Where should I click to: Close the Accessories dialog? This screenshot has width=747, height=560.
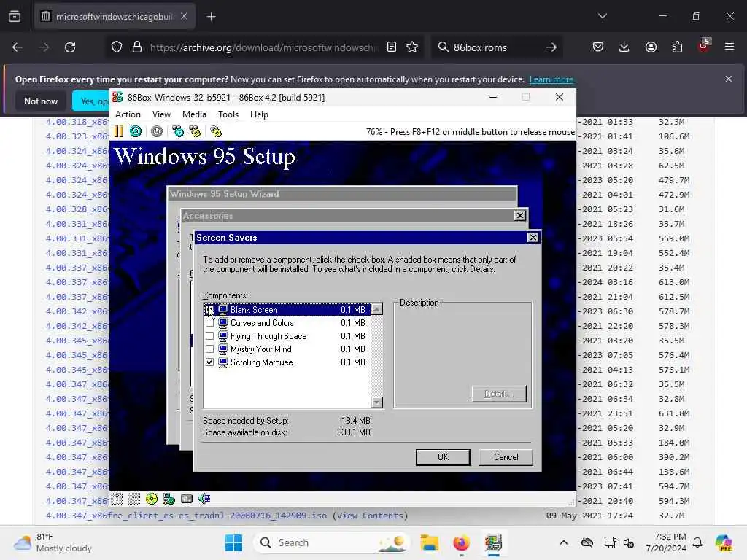tap(519, 216)
